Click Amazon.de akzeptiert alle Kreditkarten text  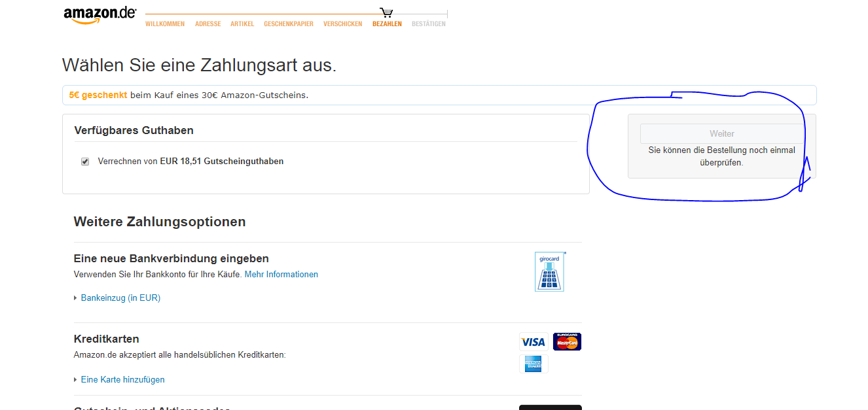(x=180, y=355)
